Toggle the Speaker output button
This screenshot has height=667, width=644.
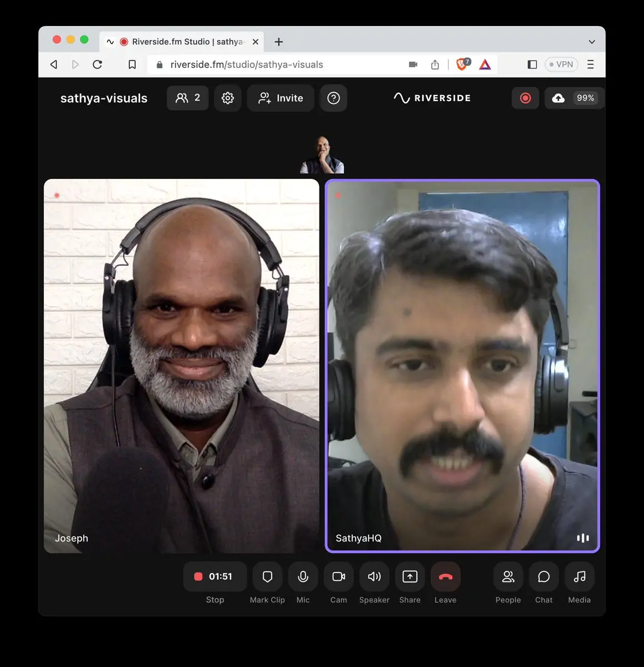click(374, 577)
